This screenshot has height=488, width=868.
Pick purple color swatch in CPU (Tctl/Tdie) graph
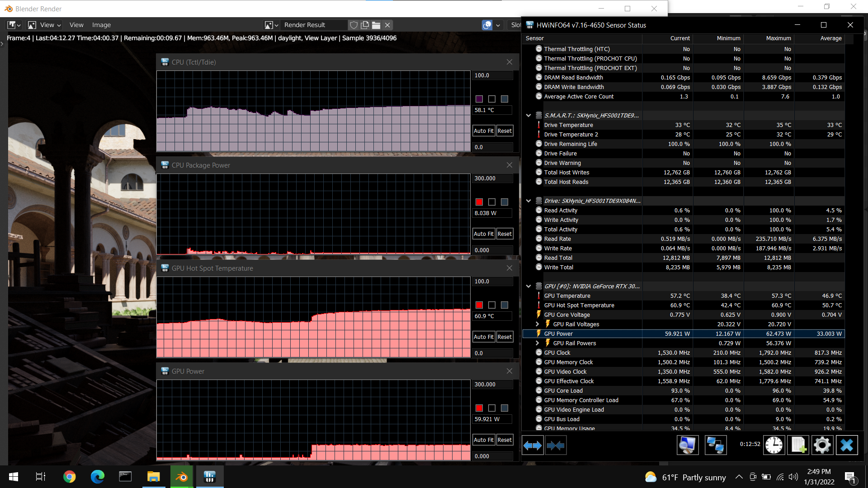(479, 99)
